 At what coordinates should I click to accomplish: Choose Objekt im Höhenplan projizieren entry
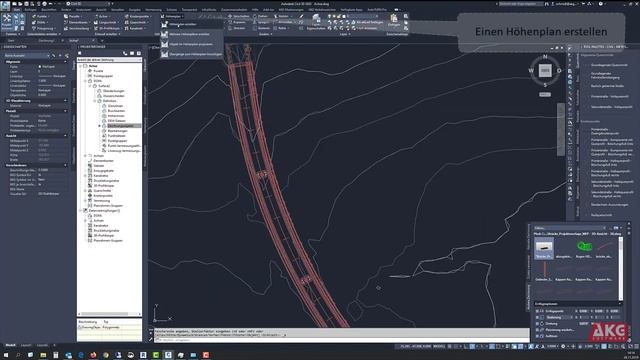click(192, 44)
